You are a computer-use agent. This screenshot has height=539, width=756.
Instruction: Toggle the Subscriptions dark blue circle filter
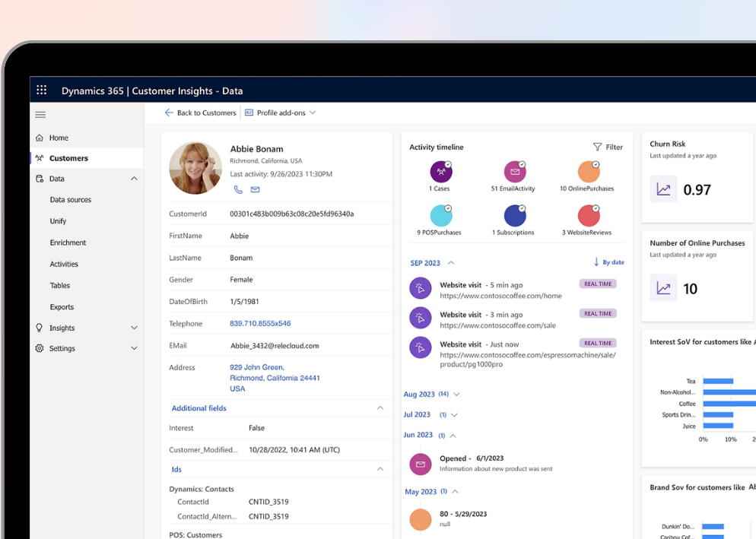[514, 215]
